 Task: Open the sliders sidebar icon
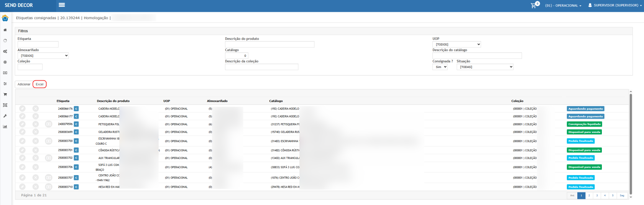(5, 84)
